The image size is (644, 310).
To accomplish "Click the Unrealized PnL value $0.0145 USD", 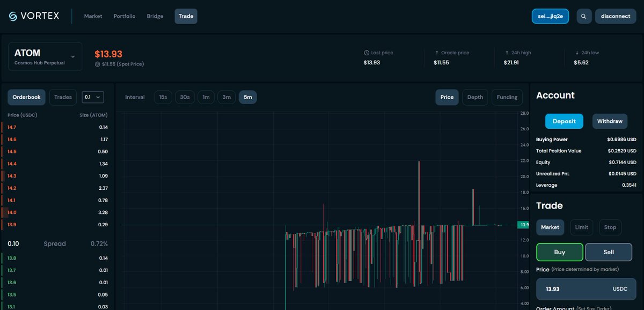I will coord(621,174).
